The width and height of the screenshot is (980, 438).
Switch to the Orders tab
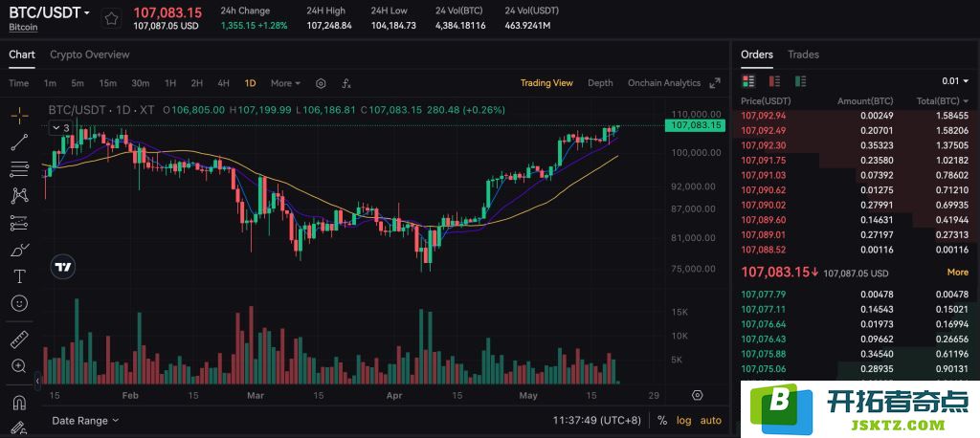pos(757,55)
